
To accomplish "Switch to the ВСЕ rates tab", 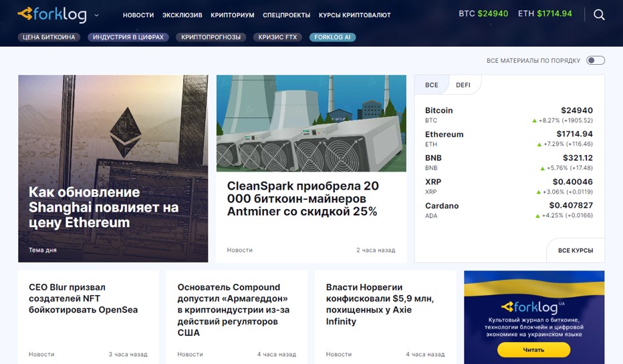I will point(432,85).
